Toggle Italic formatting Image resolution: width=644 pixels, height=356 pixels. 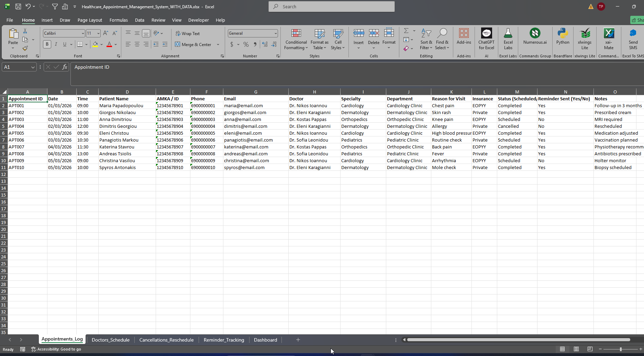56,44
